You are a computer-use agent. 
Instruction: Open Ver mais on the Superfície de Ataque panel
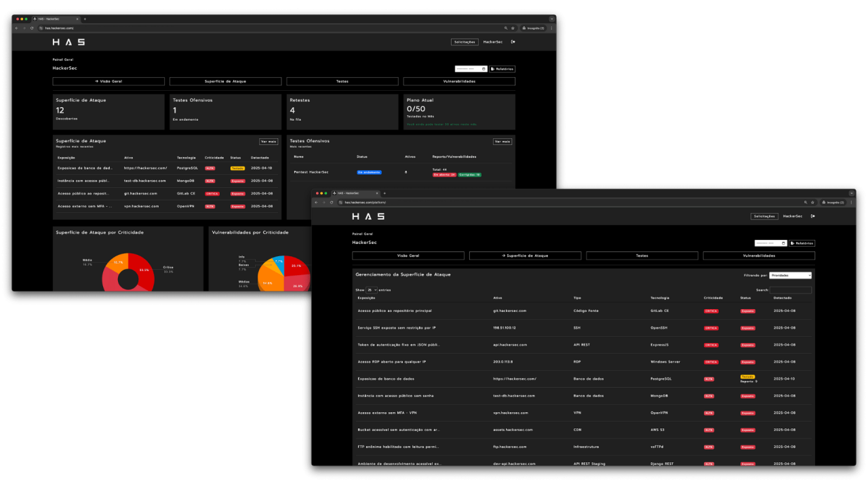click(x=268, y=141)
